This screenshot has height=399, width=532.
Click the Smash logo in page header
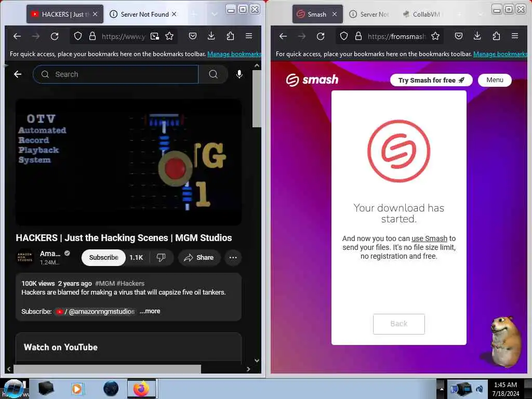pos(312,80)
